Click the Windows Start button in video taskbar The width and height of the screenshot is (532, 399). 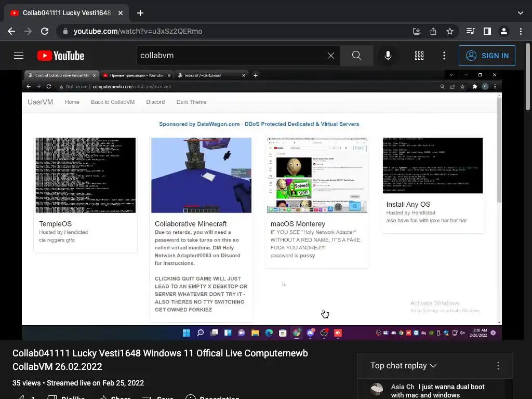tap(187, 333)
